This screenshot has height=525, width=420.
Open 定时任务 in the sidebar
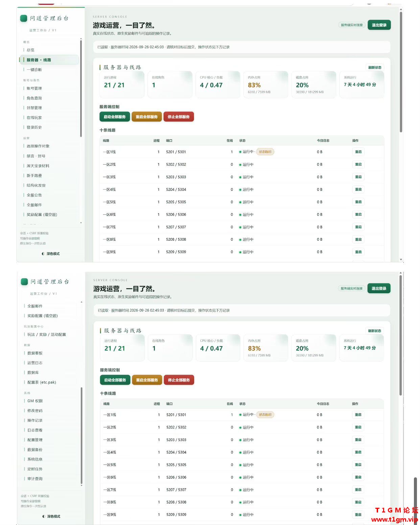coord(35,469)
